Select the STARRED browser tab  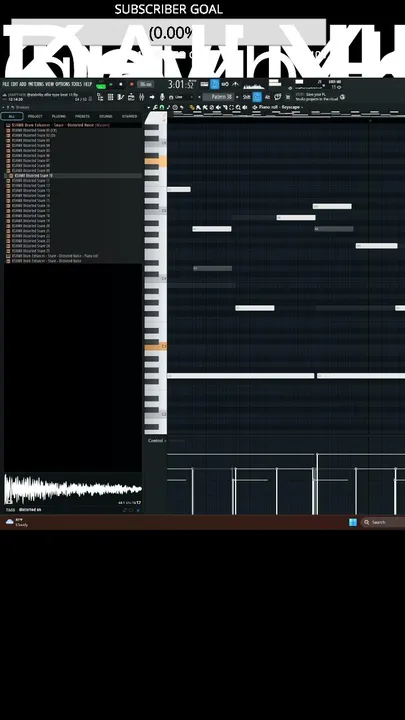(129, 116)
